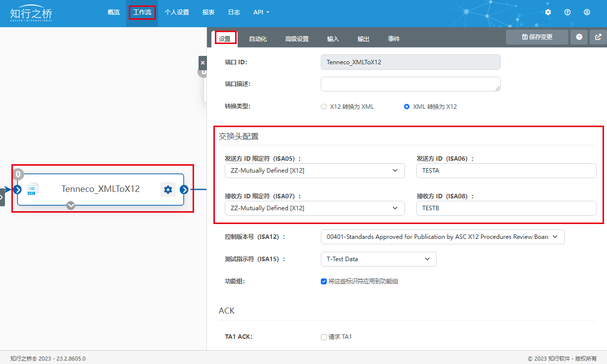Open the settings gear in top navigation bar

548,12
